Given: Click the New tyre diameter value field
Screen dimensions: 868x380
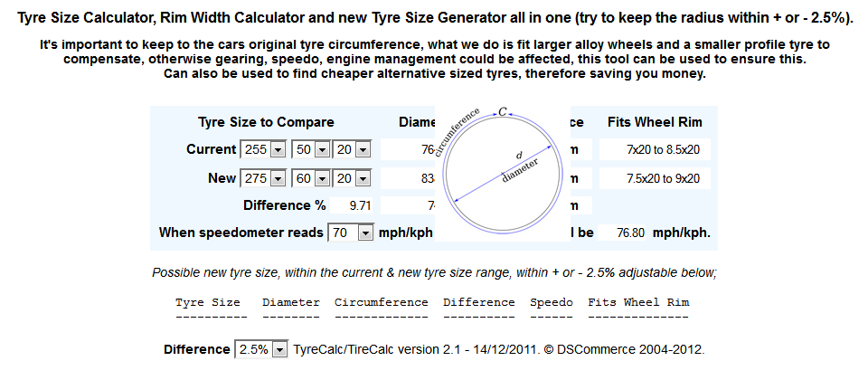Looking at the screenshot, I should pyautogui.click(x=407, y=178).
